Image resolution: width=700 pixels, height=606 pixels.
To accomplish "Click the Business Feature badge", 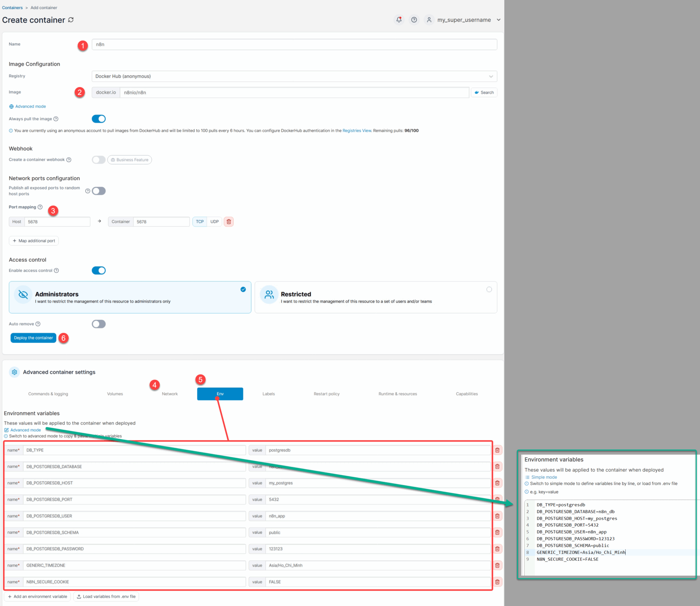I will 129,160.
